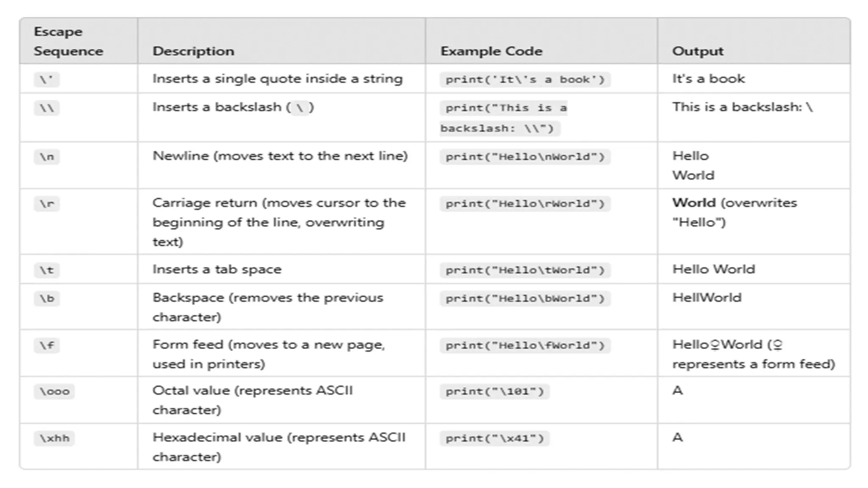Click the print("\101") code example
The height and width of the screenshot is (488, 868).
click(x=495, y=391)
